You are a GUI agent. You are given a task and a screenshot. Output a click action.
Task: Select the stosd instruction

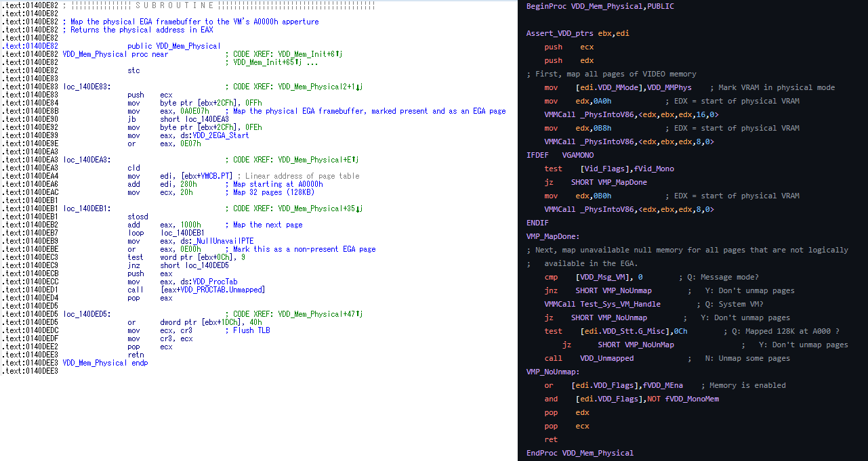[x=138, y=217]
